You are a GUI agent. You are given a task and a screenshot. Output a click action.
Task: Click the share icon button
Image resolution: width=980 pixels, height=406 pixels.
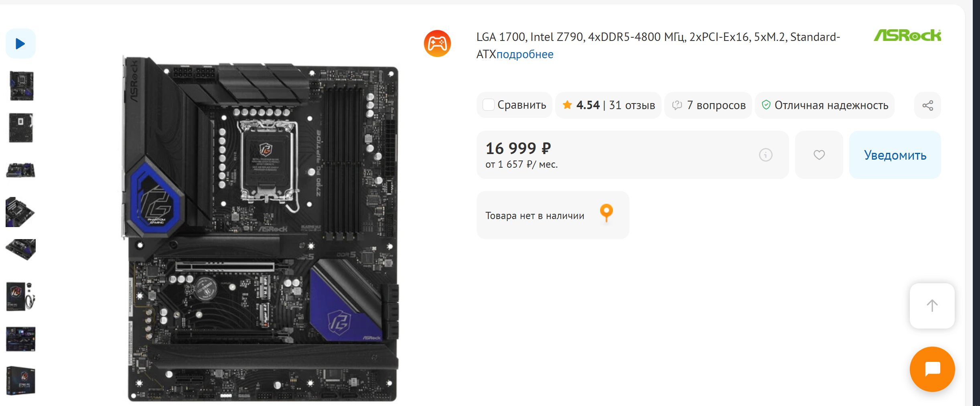[x=927, y=106]
